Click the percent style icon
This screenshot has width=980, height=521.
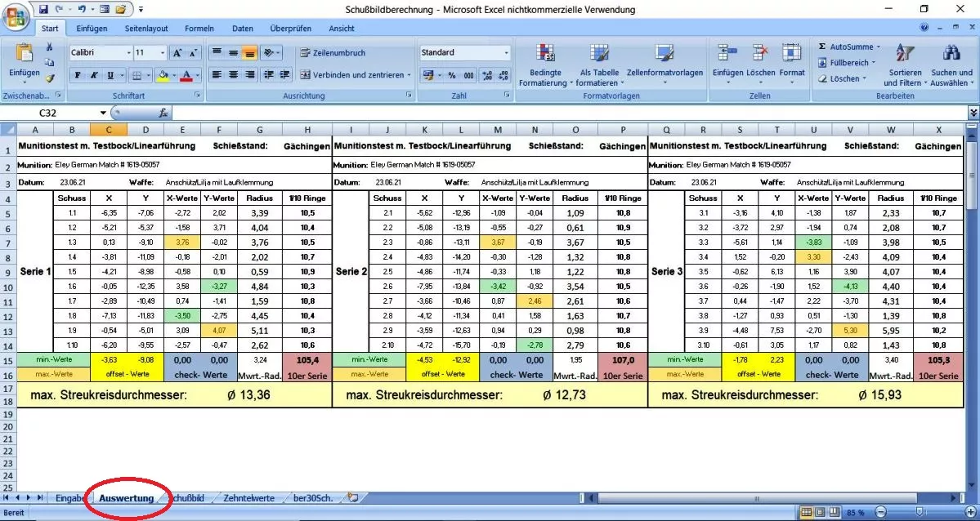pos(451,75)
